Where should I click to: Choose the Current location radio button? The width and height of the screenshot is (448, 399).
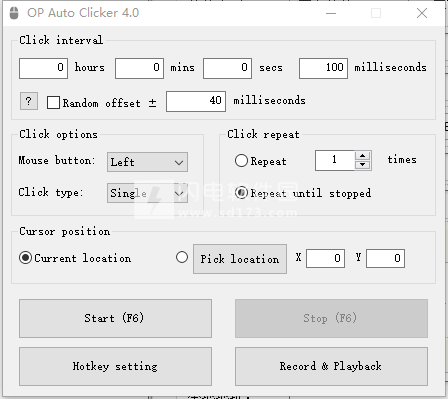[25, 258]
